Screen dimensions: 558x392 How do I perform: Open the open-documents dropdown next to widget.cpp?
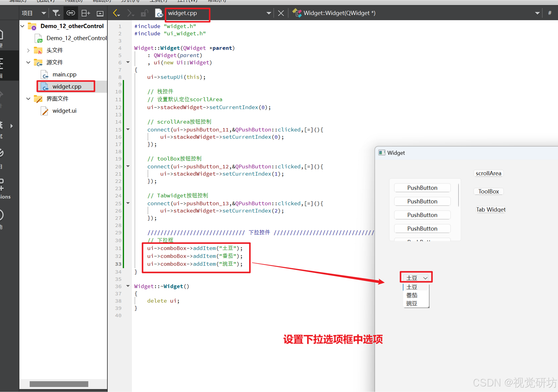(269, 13)
